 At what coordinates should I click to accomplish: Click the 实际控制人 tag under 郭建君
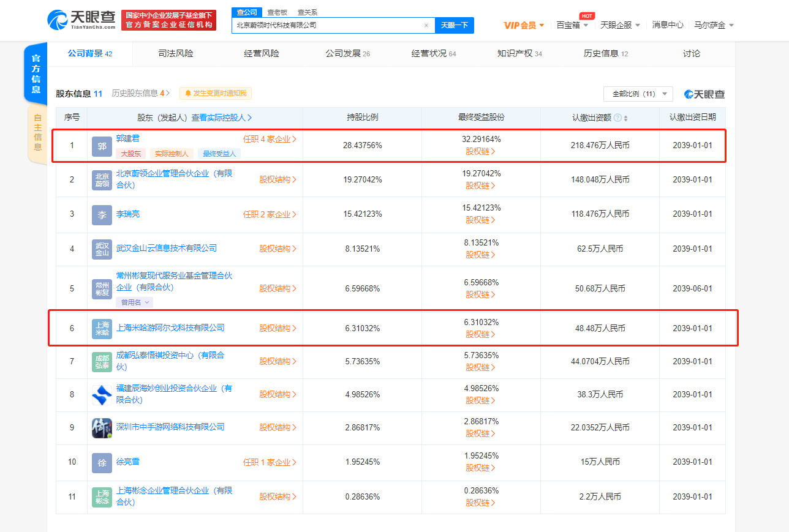click(x=171, y=154)
